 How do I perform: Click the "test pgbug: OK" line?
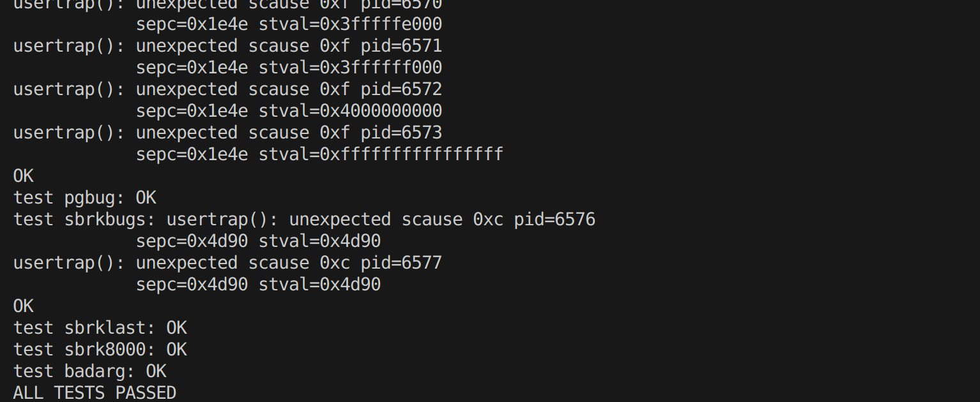click(84, 198)
